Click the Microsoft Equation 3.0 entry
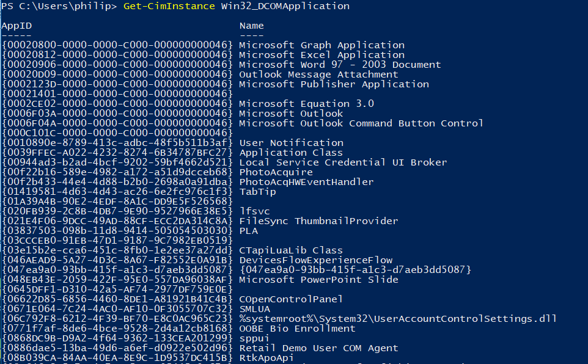This screenshot has width=588, height=364. pyautogui.click(x=306, y=104)
